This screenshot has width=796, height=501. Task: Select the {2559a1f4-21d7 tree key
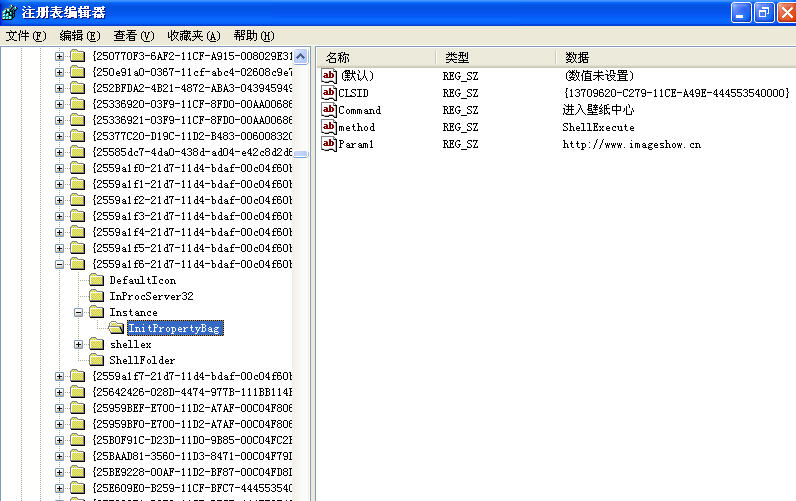(192, 232)
